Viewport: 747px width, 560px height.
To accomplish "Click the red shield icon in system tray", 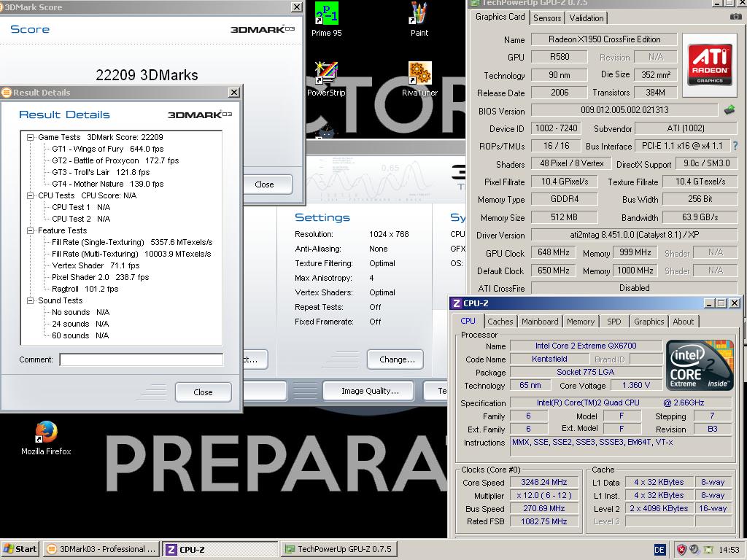I will coord(681,550).
